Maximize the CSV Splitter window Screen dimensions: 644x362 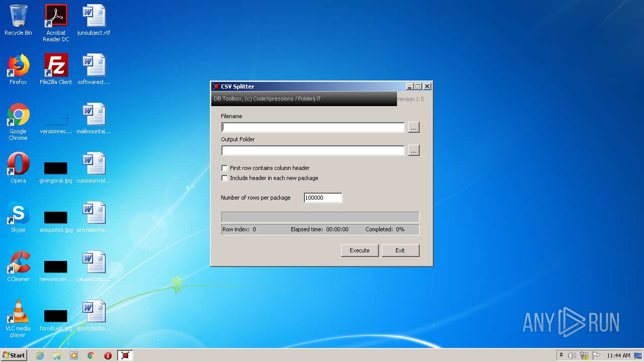[x=418, y=86]
